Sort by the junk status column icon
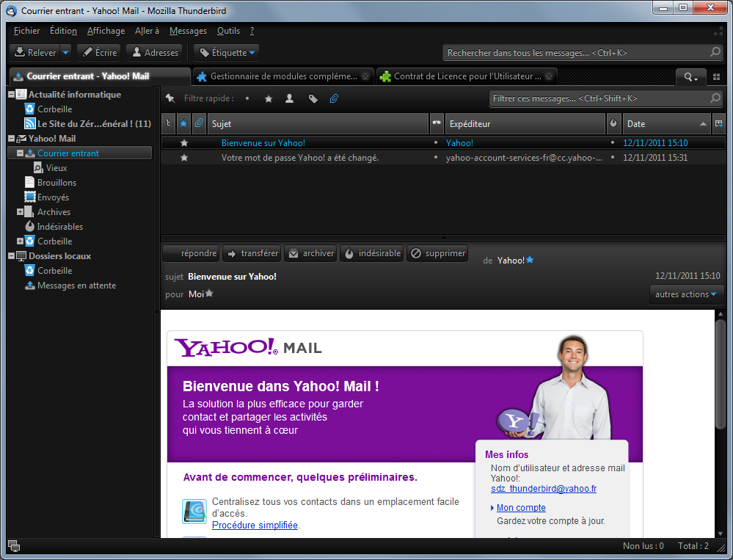Image resolution: width=733 pixels, height=560 pixels. 614,124
